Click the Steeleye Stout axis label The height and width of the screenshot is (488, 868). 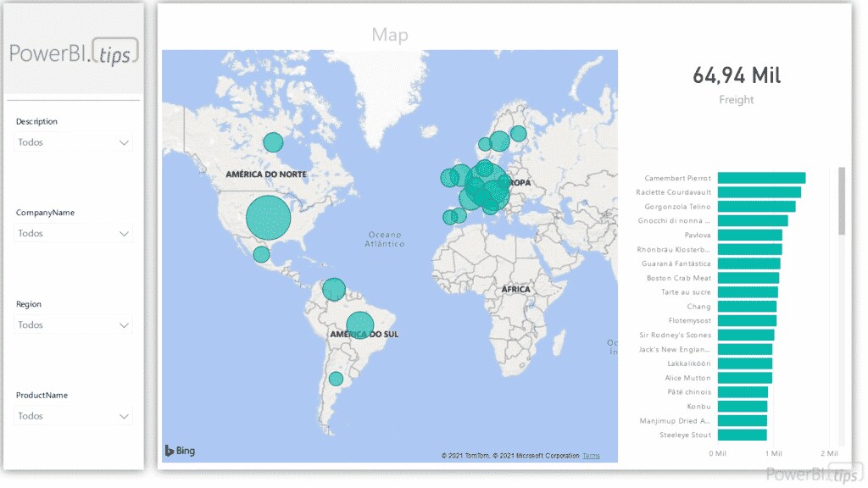coord(685,435)
